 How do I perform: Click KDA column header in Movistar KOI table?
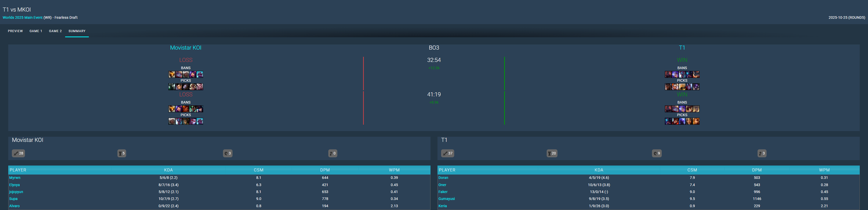pos(168,170)
